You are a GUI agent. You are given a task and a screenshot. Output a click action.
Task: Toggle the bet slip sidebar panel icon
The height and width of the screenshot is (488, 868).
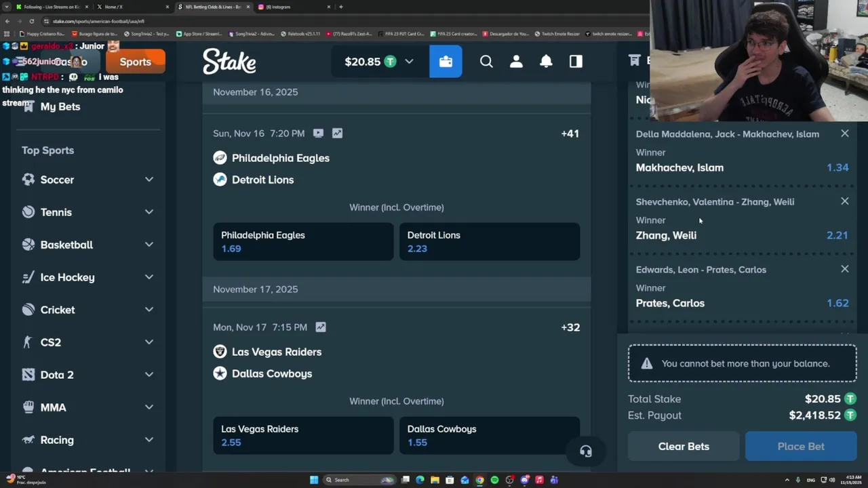click(x=576, y=62)
